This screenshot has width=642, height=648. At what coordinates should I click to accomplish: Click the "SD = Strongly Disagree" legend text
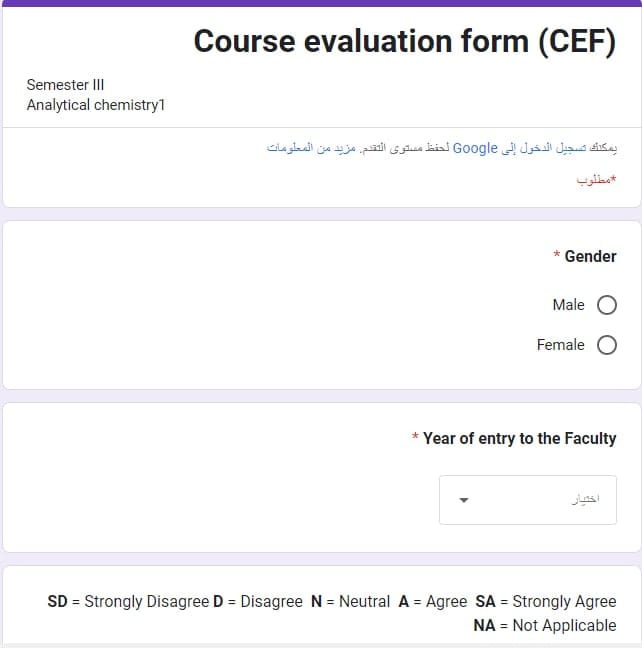128,601
